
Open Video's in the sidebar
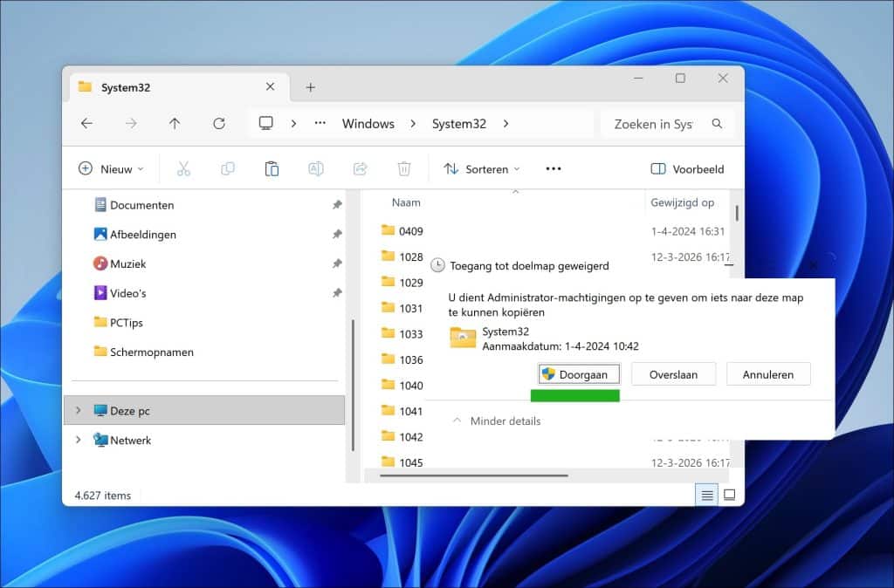tap(128, 293)
